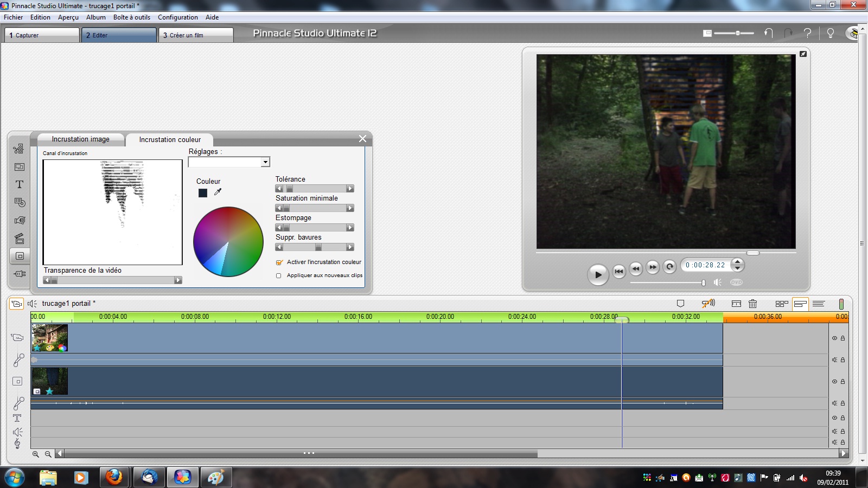Increase Saturation minimale with right arrow
Image resolution: width=868 pixels, height=488 pixels.
[350, 208]
